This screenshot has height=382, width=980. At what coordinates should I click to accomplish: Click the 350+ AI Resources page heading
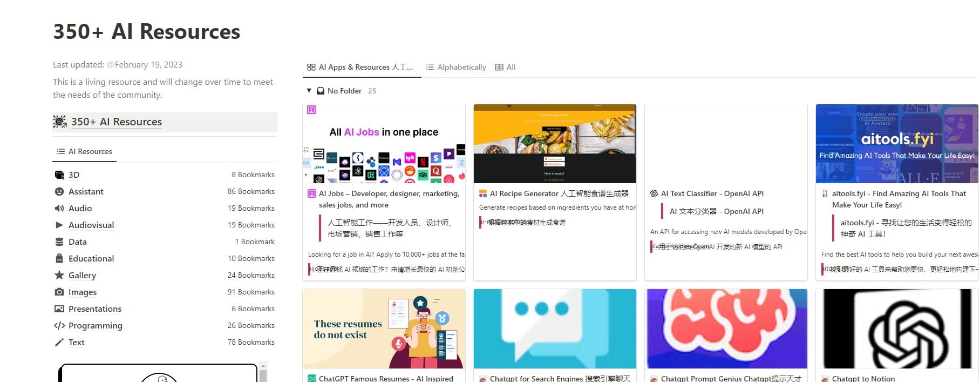(147, 31)
